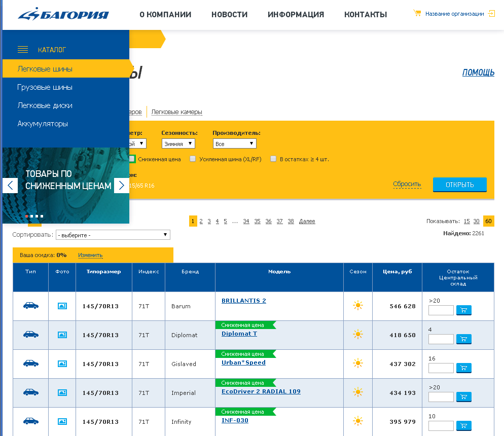The image size is (504, 436).
Task: Switch to Легковые камеры tab
Action: (x=177, y=112)
